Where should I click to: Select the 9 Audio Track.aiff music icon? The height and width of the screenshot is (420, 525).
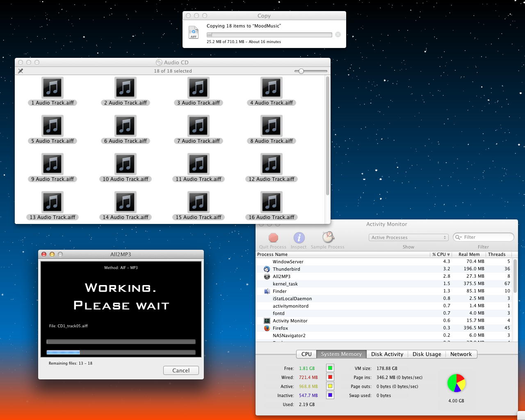(x=52, y=164)
